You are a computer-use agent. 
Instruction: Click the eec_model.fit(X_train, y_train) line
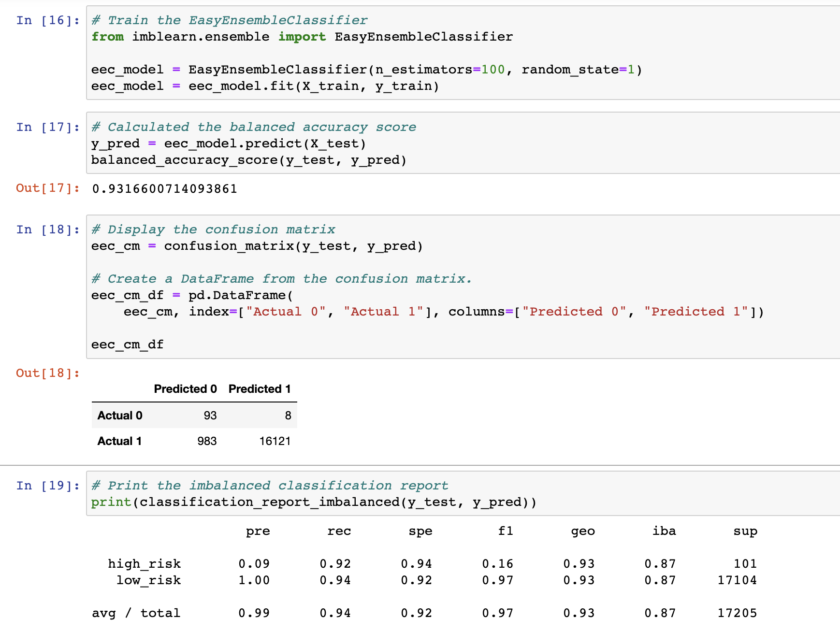pos(265,86)
